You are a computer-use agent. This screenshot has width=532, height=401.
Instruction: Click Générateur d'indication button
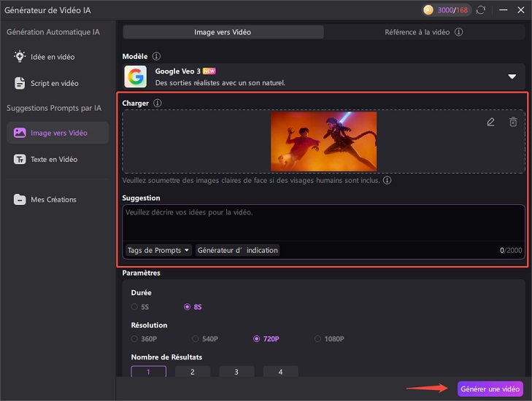[x=237, y=250]
